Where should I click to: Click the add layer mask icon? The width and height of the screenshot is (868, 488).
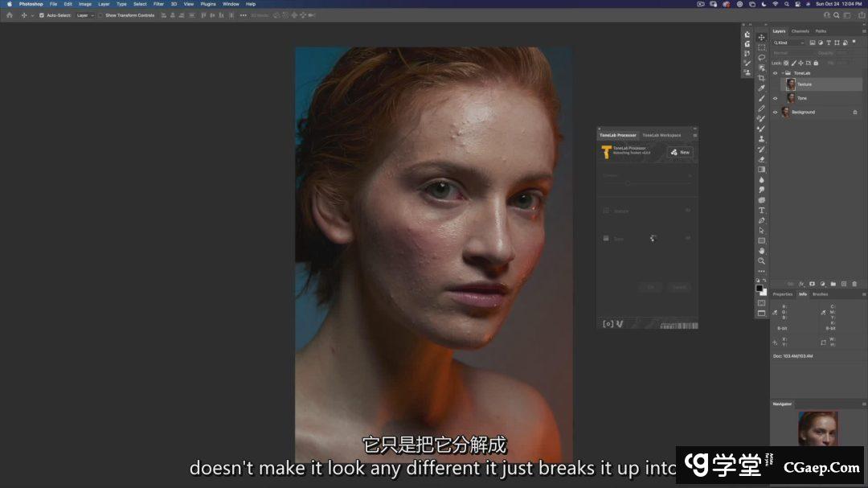813,284
